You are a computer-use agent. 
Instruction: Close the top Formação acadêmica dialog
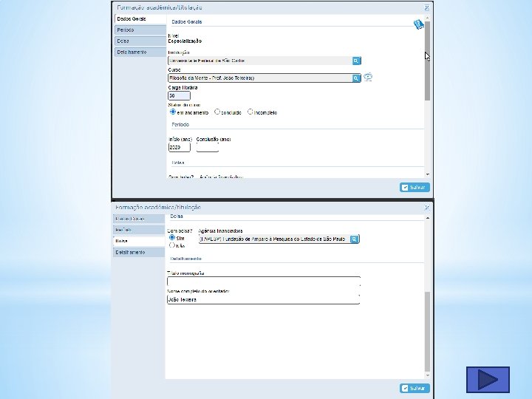pos(427,7)
